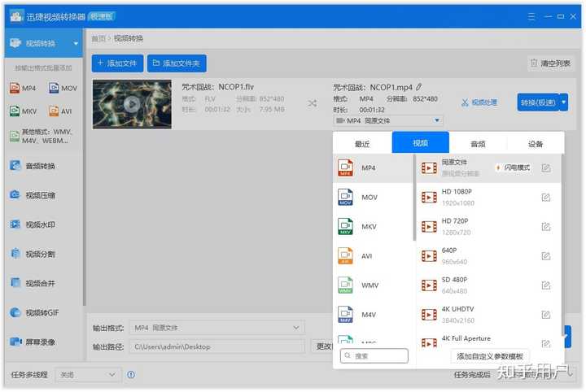The image size is (586, 392).
Task: Choose MKV in the format list popup
Action: point(373,227)
